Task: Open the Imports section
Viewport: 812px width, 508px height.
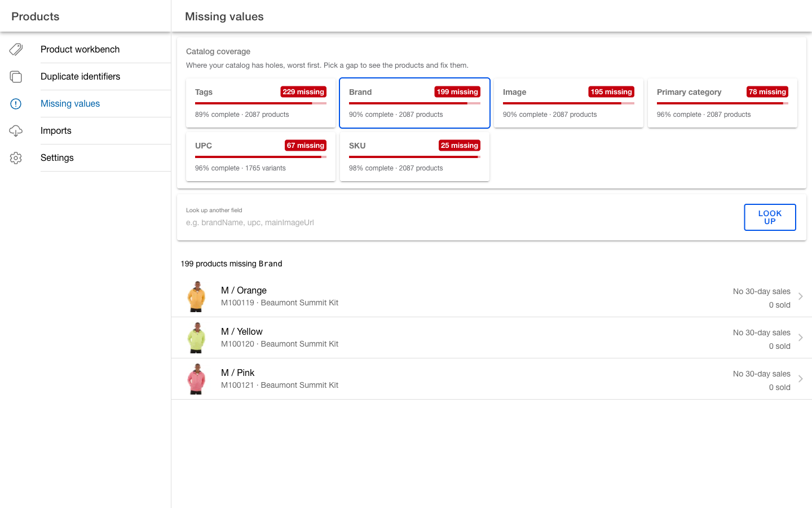Action: point(86,131)
